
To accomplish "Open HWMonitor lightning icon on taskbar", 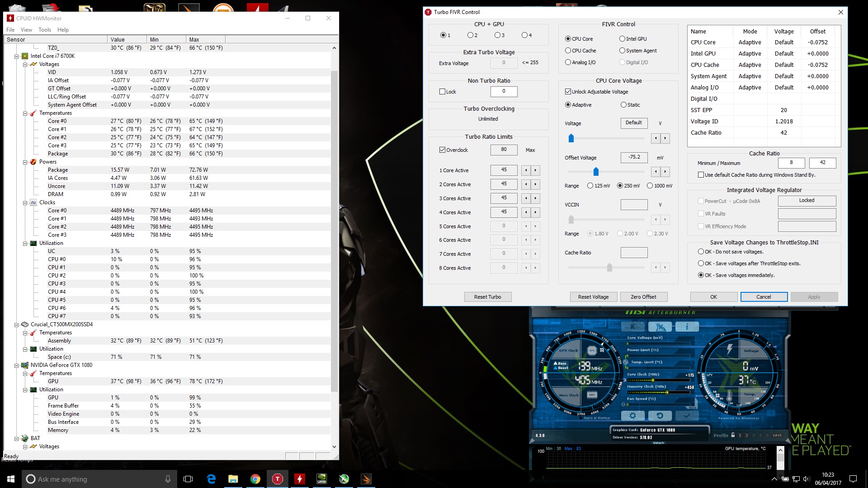I will [x=299, y=479].
